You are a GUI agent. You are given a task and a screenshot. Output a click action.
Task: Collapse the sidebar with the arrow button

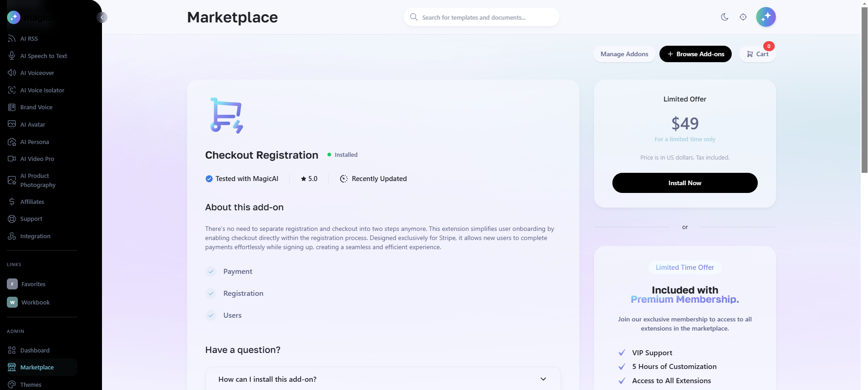coord(102,17)
